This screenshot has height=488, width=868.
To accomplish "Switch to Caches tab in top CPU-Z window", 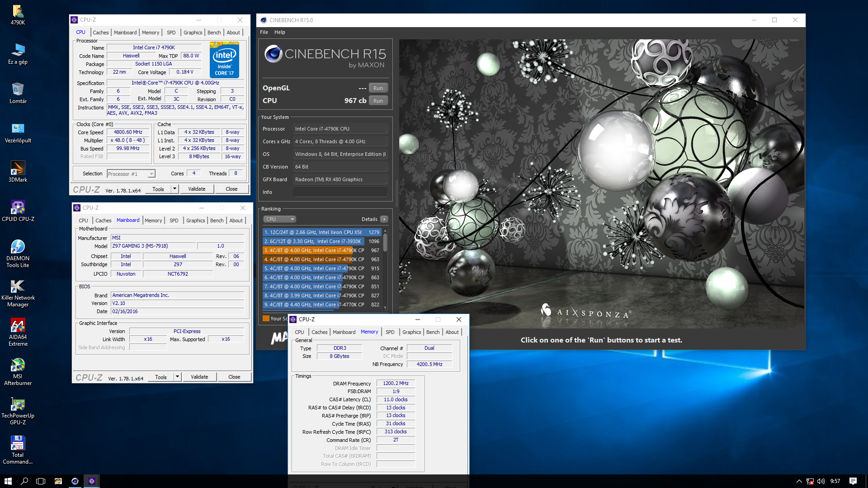I will pyautogui.click(x=101, y=33).
